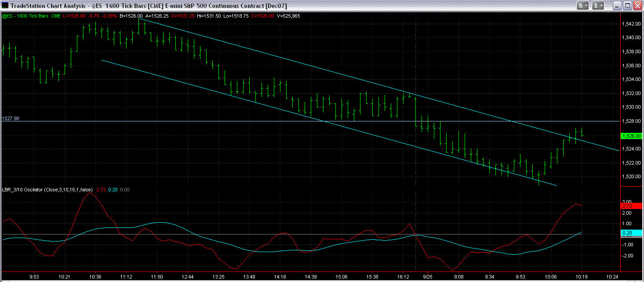The image size is (644, 282).
Task: Close the Chart Analysis window
Action: click(x=637, y=5)
